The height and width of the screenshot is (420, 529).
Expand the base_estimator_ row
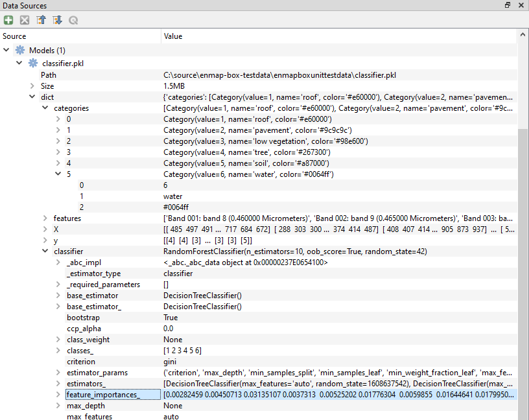[58, 307]
